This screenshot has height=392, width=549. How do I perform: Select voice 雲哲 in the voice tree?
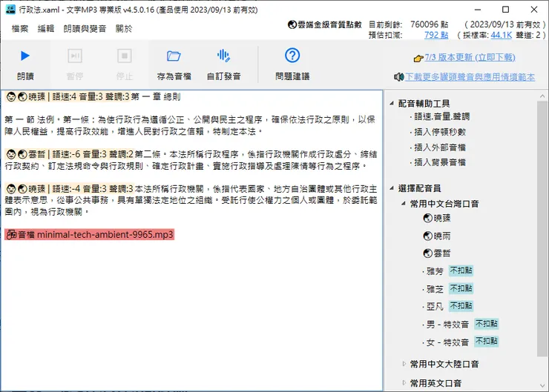click(437, 253)
